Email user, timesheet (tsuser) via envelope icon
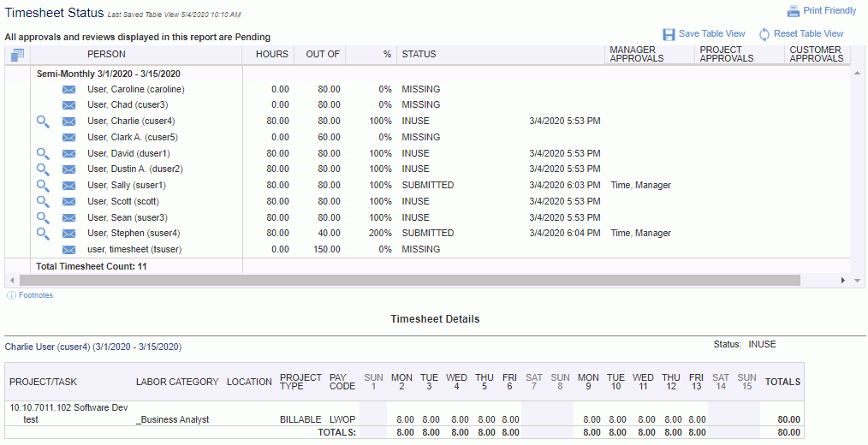 tap(68, 250)
